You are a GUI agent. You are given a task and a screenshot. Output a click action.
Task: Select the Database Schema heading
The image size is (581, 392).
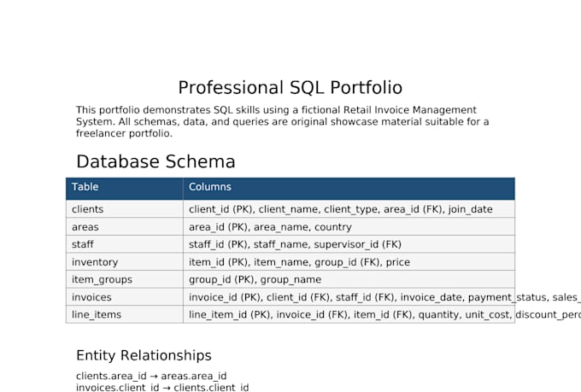click(156, 161)
